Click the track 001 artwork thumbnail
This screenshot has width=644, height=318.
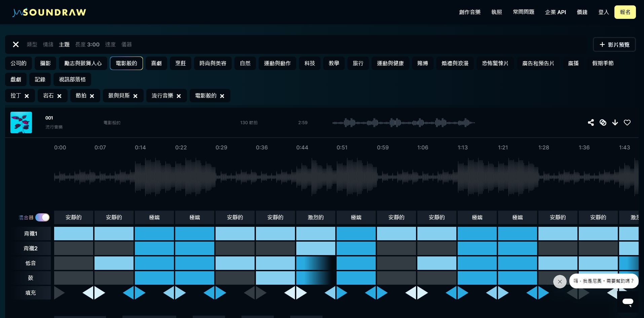click(21, 122)
